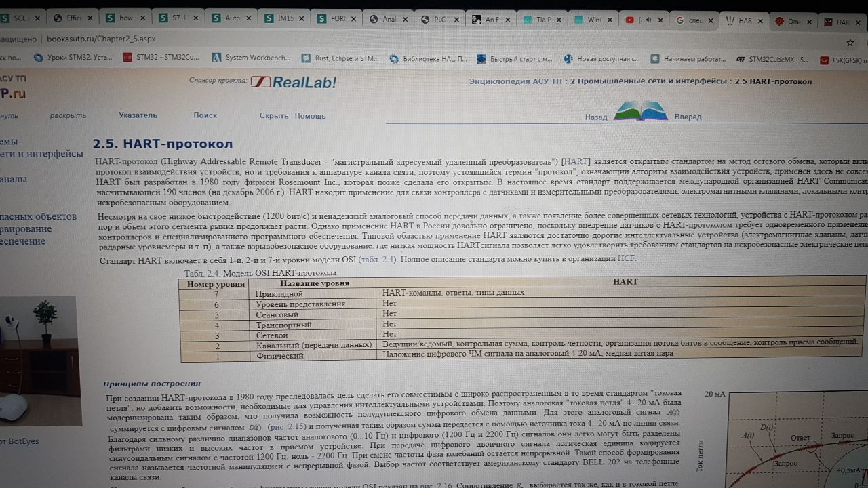868x488 pixels.
Task: Click the раскрыть link
Action: 68,115
